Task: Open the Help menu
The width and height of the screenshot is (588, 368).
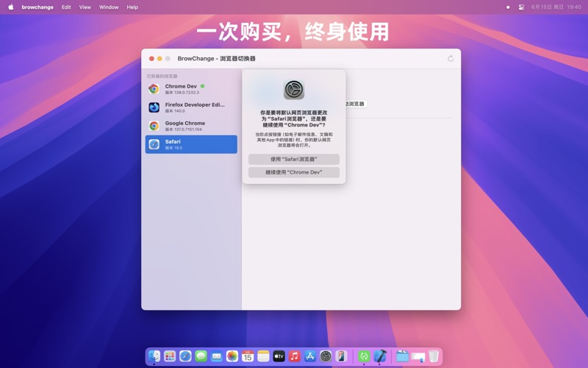Action: (x=132, y=7)
